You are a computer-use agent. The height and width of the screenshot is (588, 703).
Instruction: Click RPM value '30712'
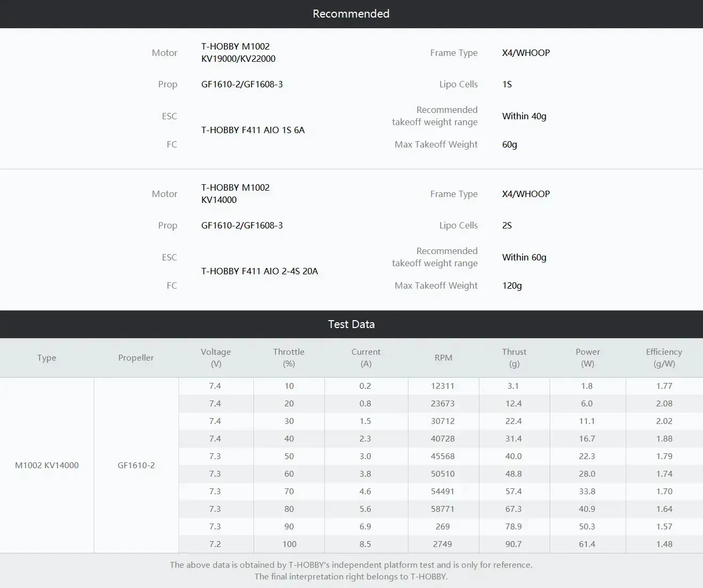[443, 421]
